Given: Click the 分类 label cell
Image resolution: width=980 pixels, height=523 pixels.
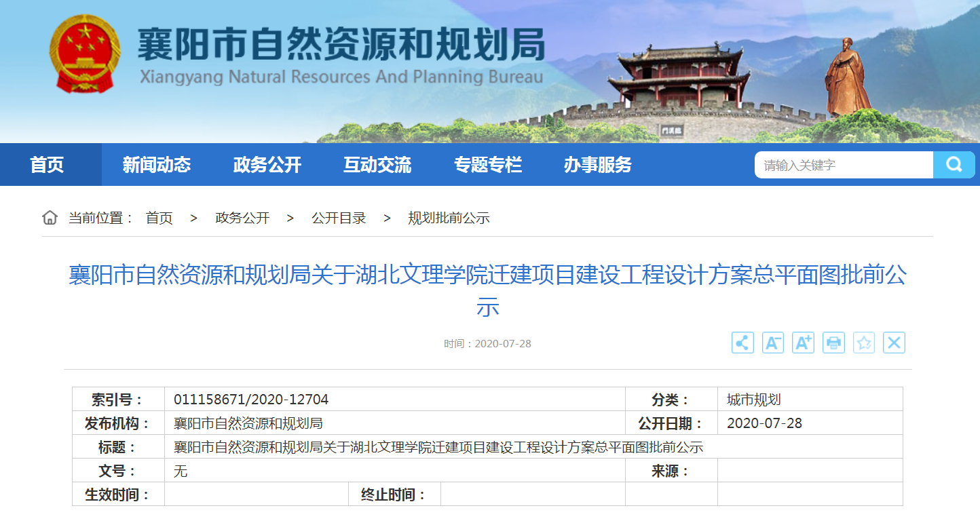Looking at the screenshot, I should point(671,400).
